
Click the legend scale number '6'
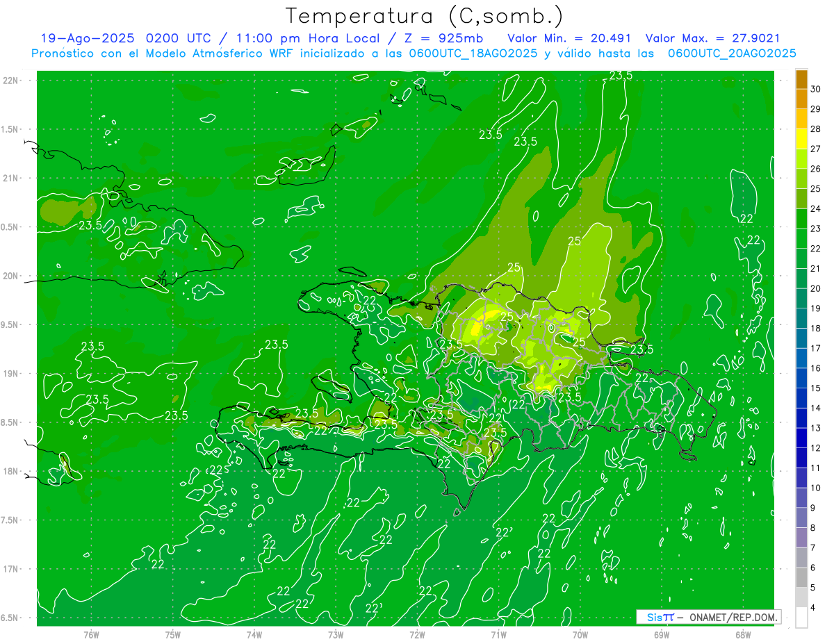coord(814,568)
